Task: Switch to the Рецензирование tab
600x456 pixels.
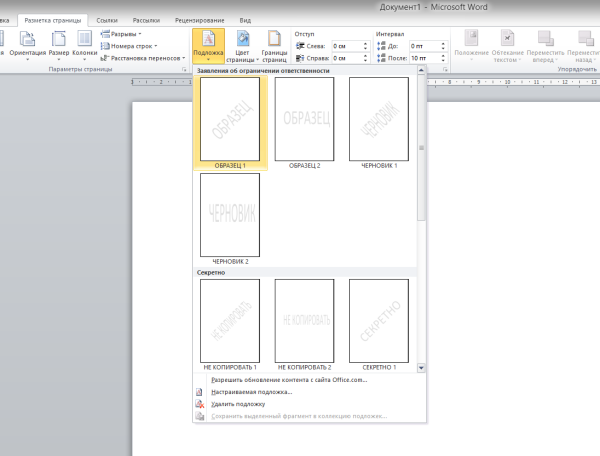Action: pos(198,20)
